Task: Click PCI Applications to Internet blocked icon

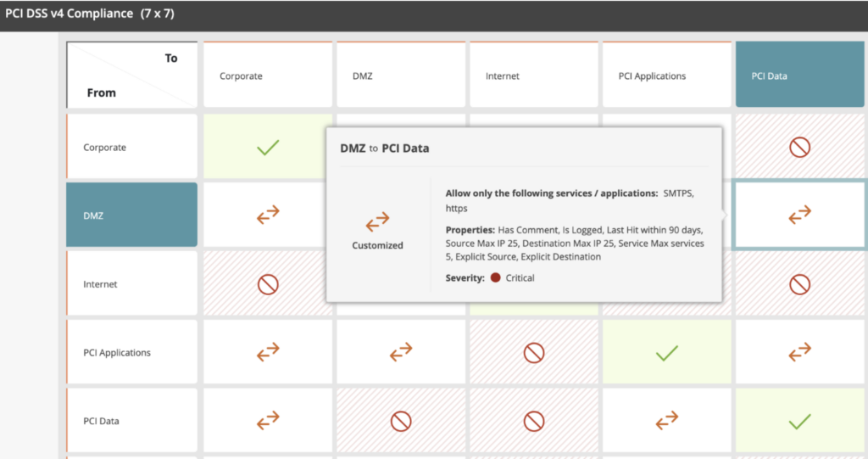Action: [x=534, y=352]
